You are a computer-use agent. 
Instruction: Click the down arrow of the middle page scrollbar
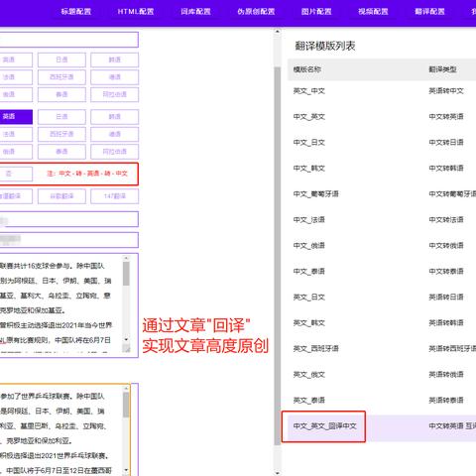(278, 473)
